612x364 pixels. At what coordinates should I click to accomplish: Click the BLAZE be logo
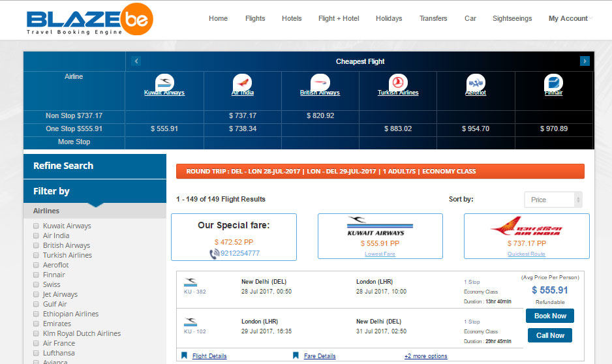click(90, 19)
